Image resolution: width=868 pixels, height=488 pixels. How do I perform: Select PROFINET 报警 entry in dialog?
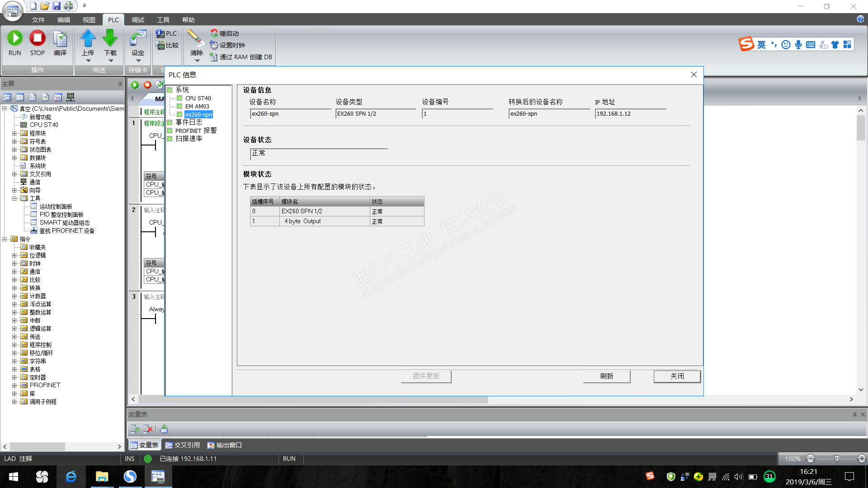coord(196,131)
